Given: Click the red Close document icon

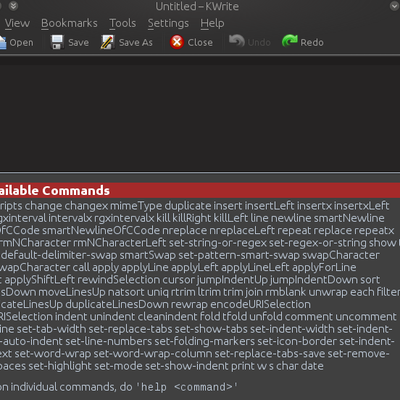Looking at the screenshot, I should click(x=177, y=42).
